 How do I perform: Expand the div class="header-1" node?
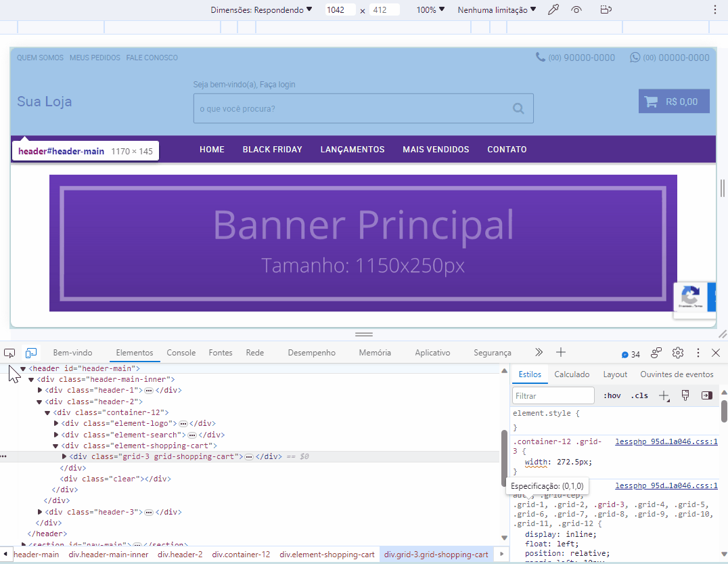[x=40, y=390]
